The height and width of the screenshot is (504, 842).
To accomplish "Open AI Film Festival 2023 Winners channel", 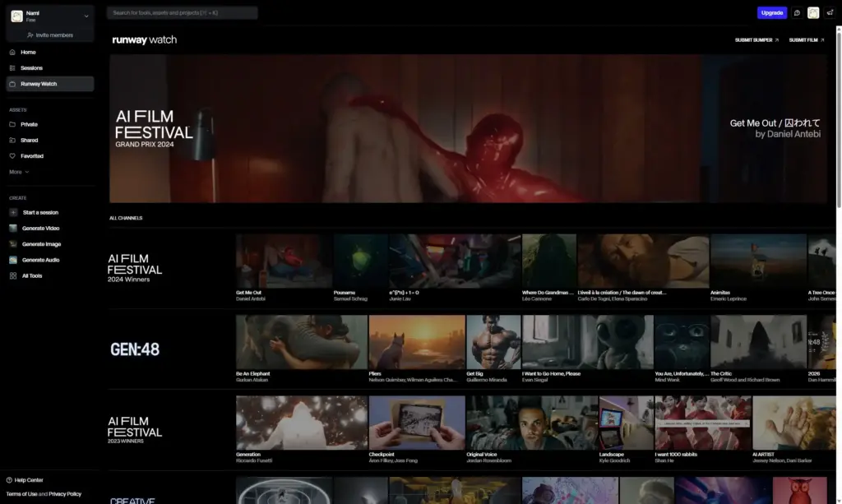I will click(x=135, y=430).
